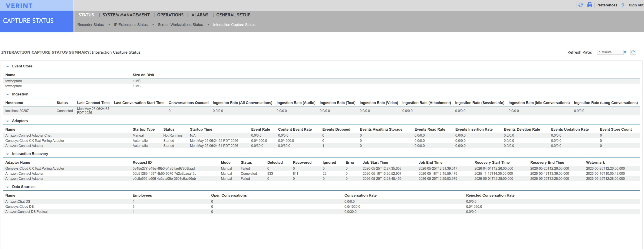Select Interaction Capture Status tab
Screen dimensions: 644x249
pyautogui.click(x=234, y=25)
